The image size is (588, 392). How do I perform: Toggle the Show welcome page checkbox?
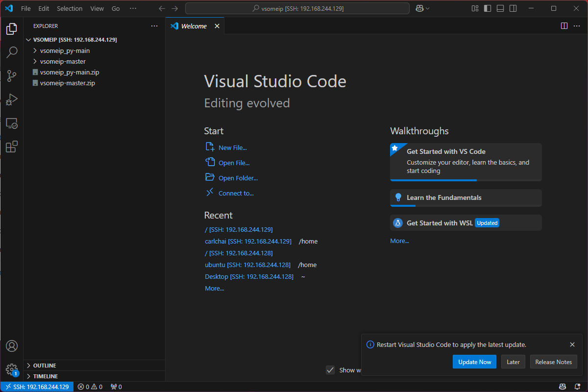331,370
